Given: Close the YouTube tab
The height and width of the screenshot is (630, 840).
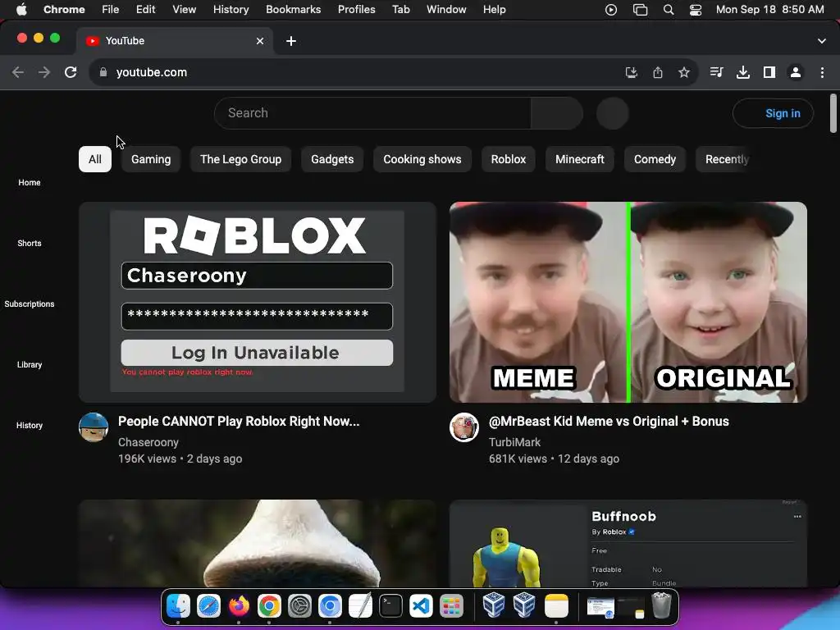Looking at the screenshot, I should click(x=260, y=41).
